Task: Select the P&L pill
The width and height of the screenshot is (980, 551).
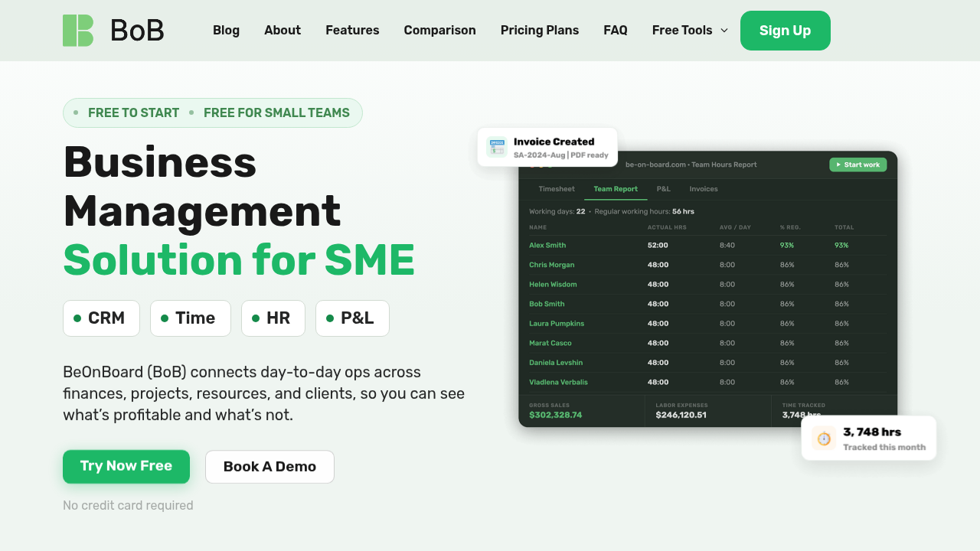Action: [x=352, y=318]
